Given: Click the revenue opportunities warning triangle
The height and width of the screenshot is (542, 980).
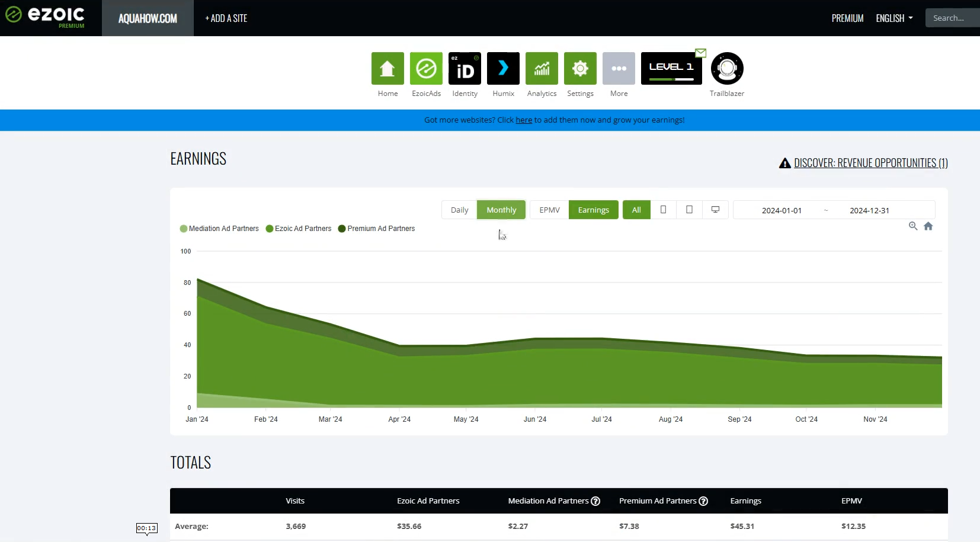Looking at the screenshot, I should [x=784, y=163].
